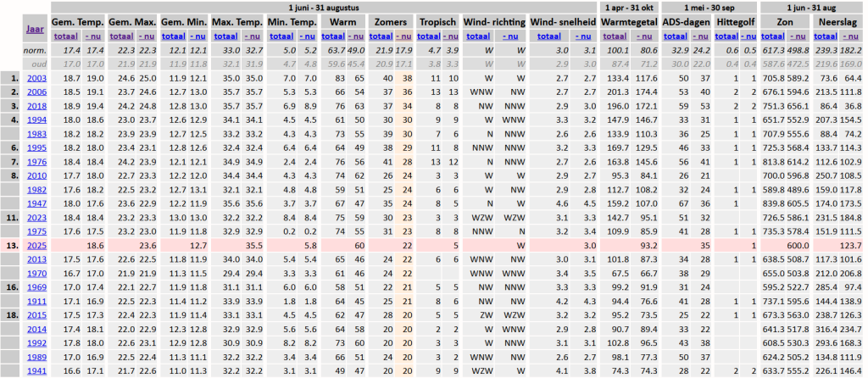
Task: Click the '1 apr - 31 okt' header
Action: click(629, 8)
